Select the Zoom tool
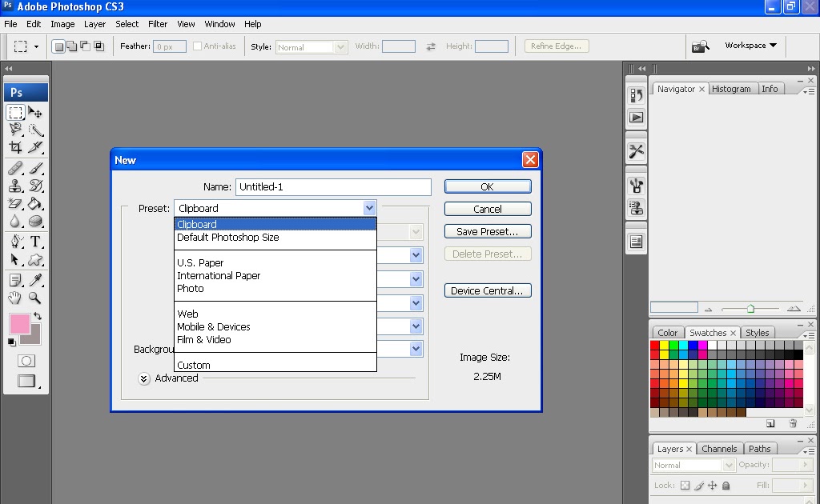 (35, 298)
